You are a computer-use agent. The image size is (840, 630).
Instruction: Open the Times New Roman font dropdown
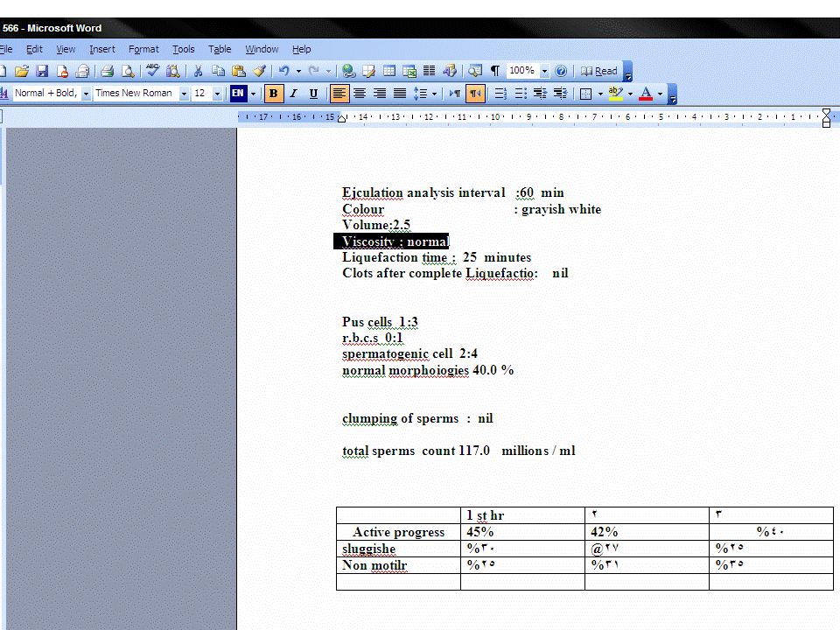[184, 94]
